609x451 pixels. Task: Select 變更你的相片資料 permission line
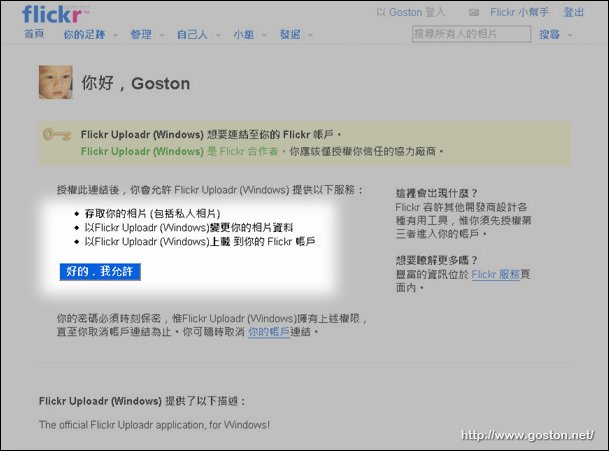[189, 227]
